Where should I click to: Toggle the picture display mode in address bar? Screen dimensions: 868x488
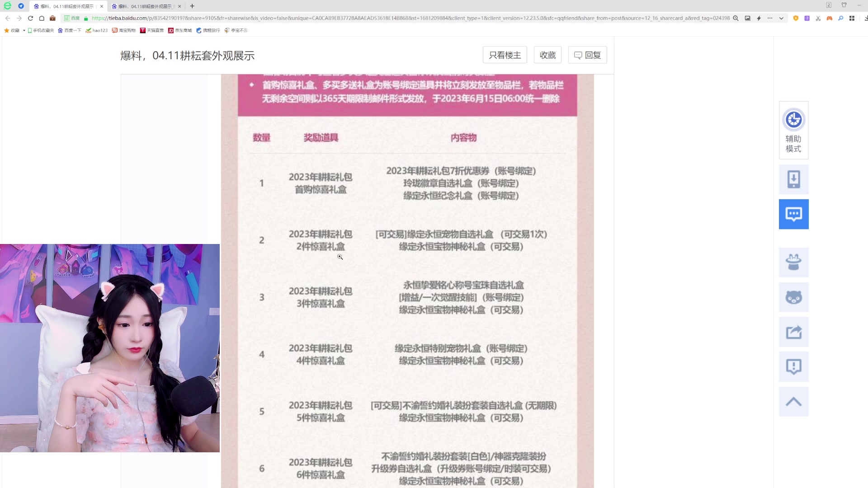[x=748, y=19]
